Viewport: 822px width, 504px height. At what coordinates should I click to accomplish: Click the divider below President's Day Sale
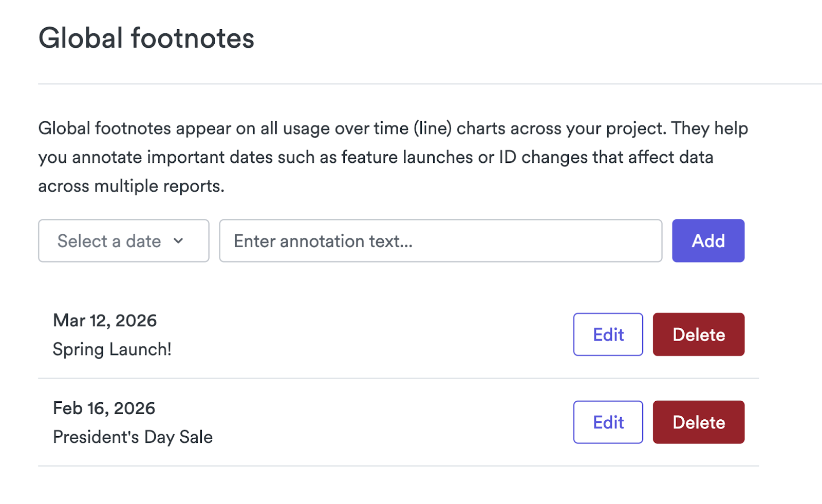[398, 466]
